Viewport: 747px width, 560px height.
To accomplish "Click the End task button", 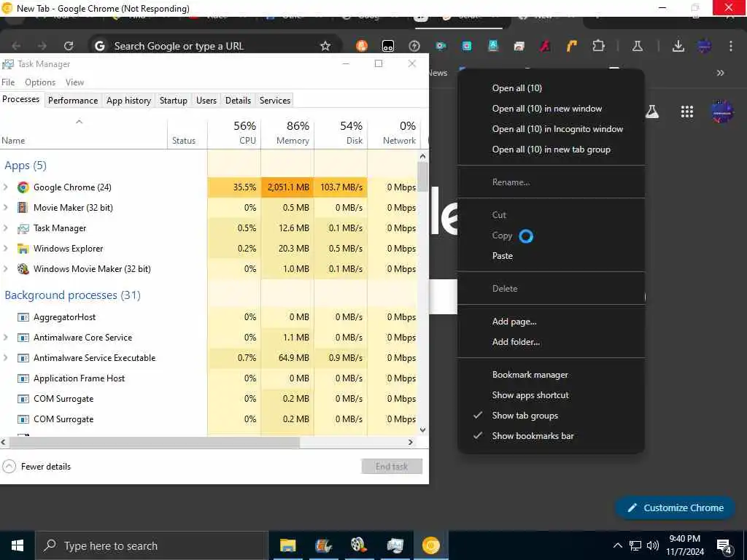I will click(392, 467).
